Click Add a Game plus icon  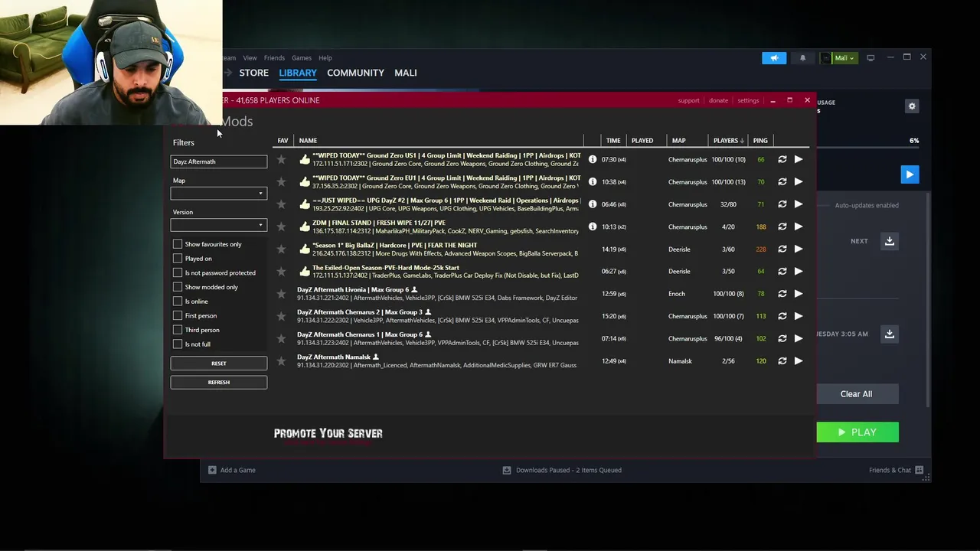212,470
